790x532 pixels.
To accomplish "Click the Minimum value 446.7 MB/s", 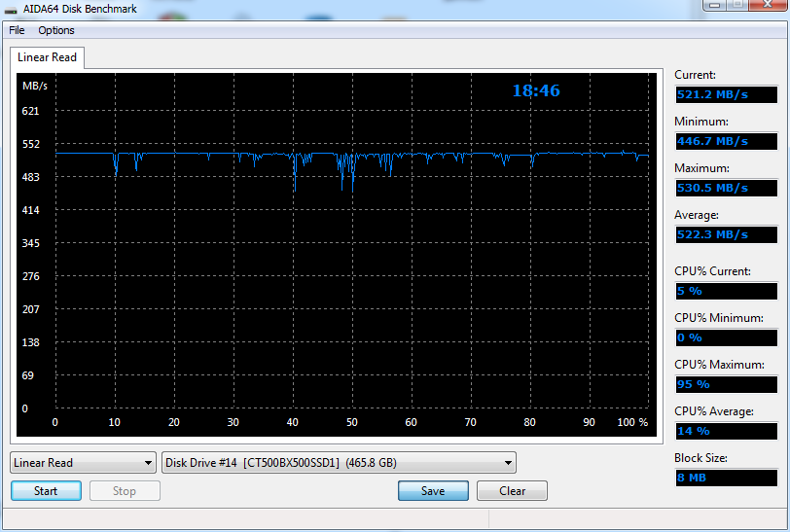I will click(x=727, y=142).
